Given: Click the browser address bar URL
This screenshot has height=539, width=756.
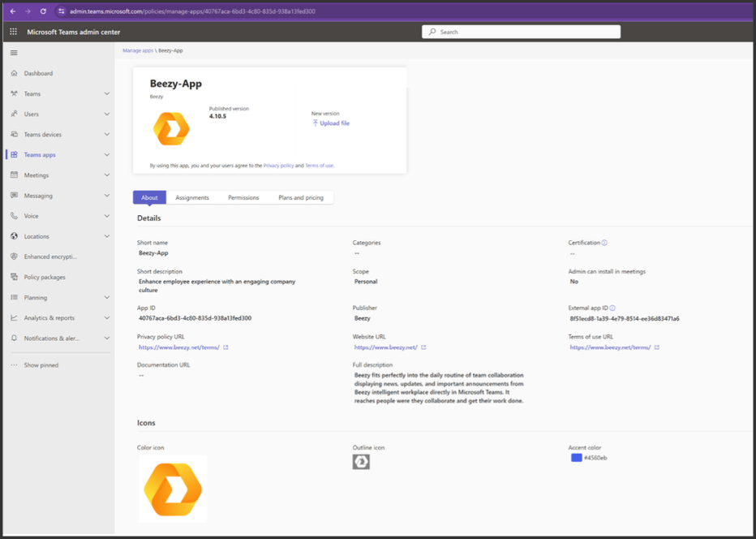Looking at the screenshot, I should click(192, 11).
